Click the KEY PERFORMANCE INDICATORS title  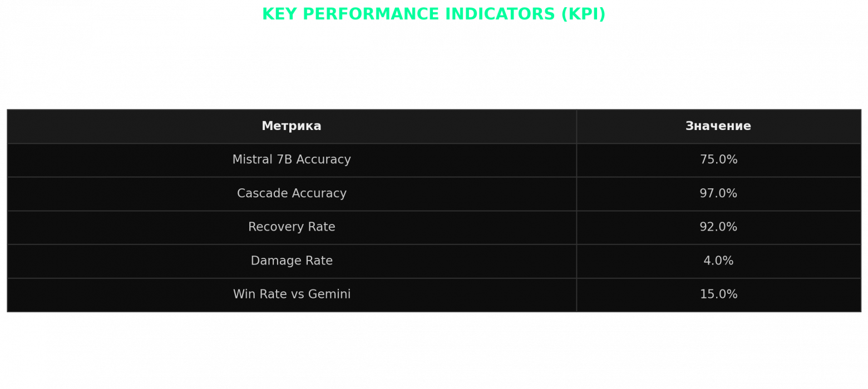[433, 14]
